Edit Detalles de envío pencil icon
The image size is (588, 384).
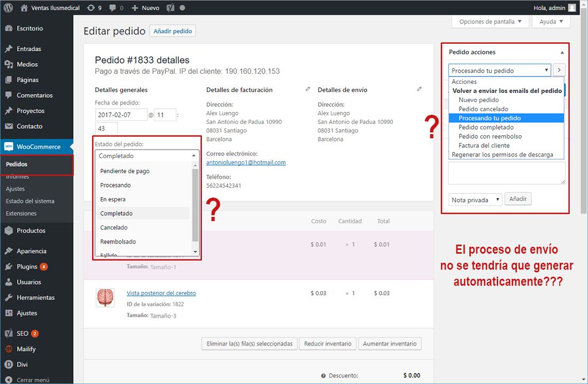click(419, 89)
